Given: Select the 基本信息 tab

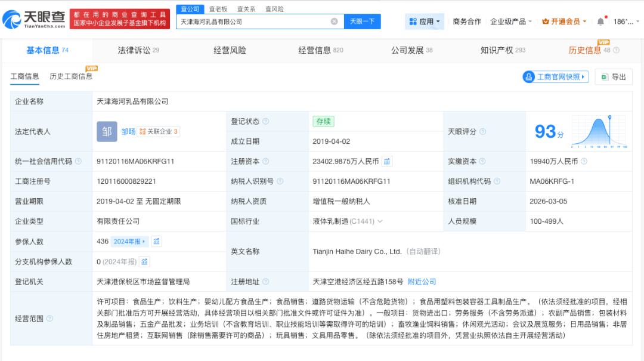Looking at the screenshot, I should point(47,50).
